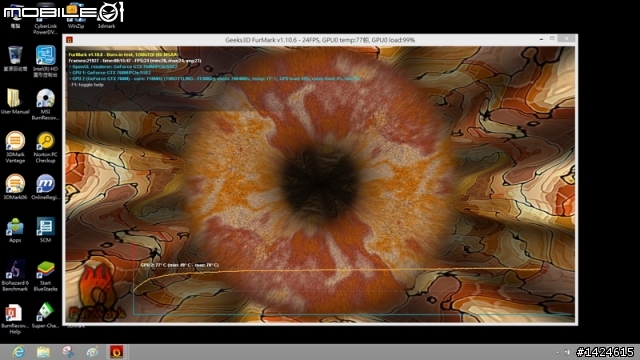Screen dimensions: 640x360
Task: Click the volume icon in system tray
Action: (567, 352)
